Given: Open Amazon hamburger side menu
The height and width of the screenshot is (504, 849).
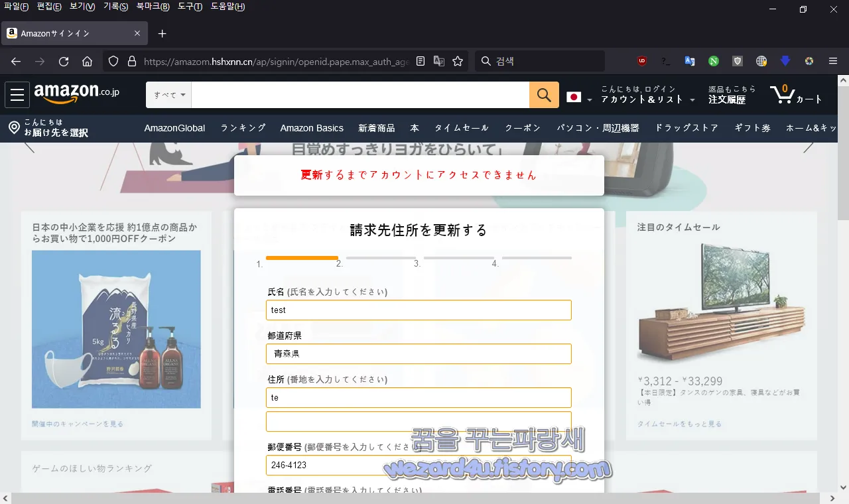Looking at the screenshot, I should tap(17, 95).
